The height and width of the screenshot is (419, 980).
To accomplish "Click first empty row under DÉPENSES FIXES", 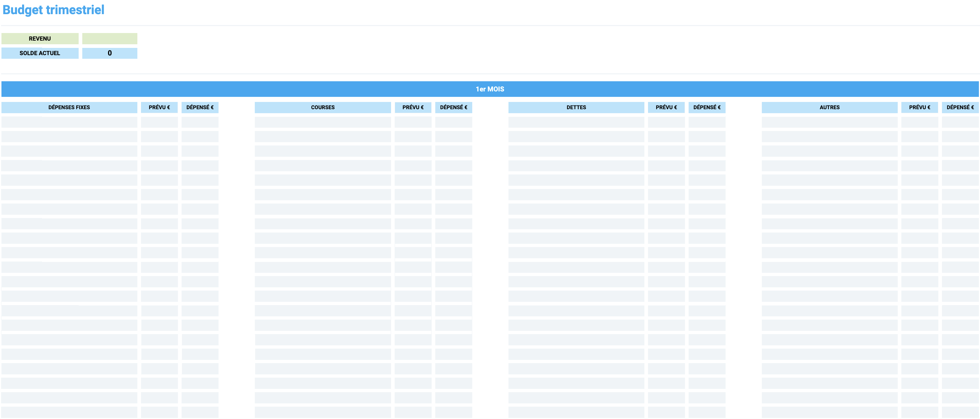I will (x=69, y=122).
